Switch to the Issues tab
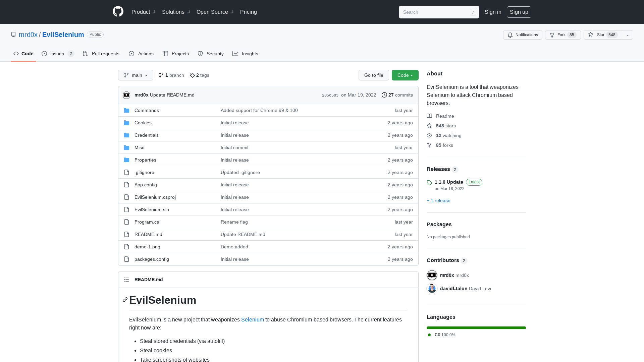 coord(58,54)
